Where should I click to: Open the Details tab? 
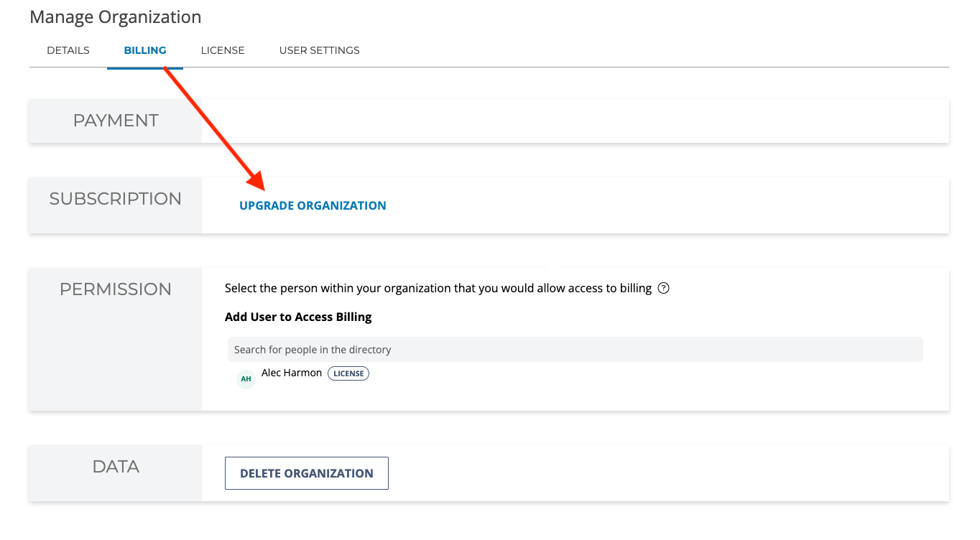click(68, 50)
